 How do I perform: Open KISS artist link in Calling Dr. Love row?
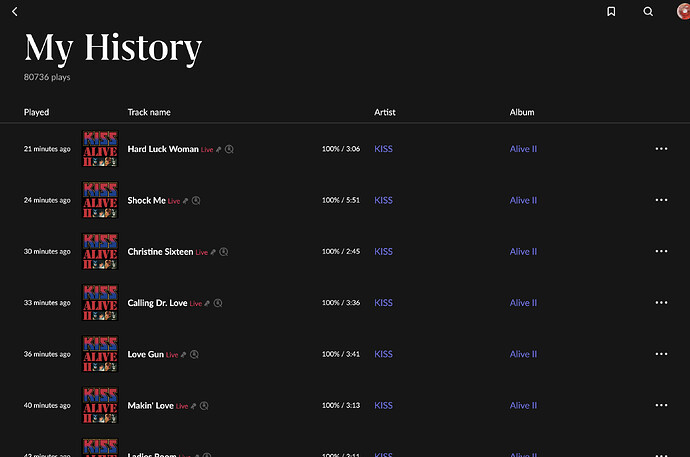(x=383, y=303)
